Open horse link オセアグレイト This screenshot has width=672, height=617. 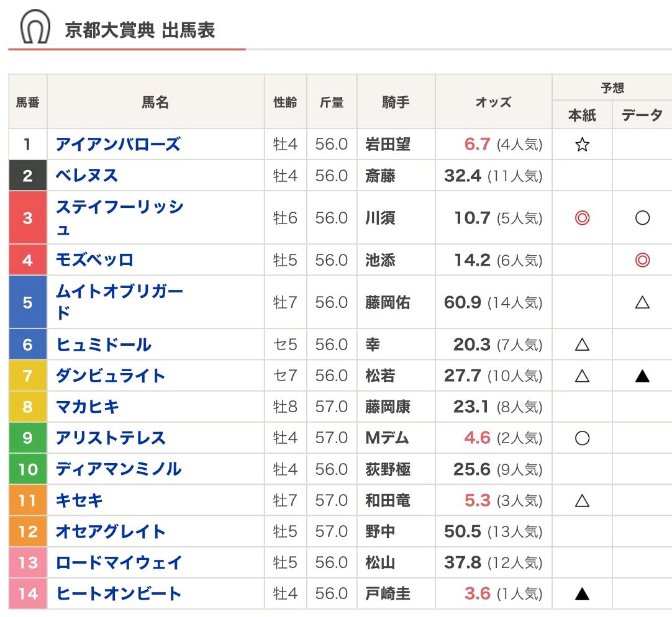pos(111,532)
